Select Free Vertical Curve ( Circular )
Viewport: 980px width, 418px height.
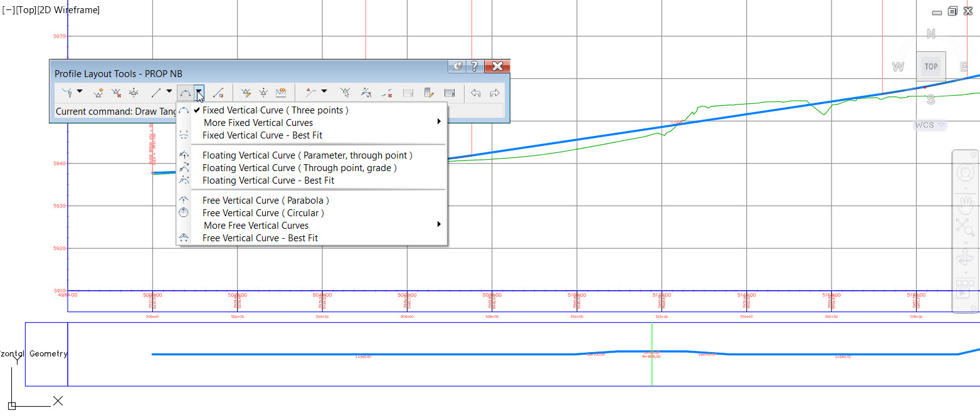click(263, 212)
